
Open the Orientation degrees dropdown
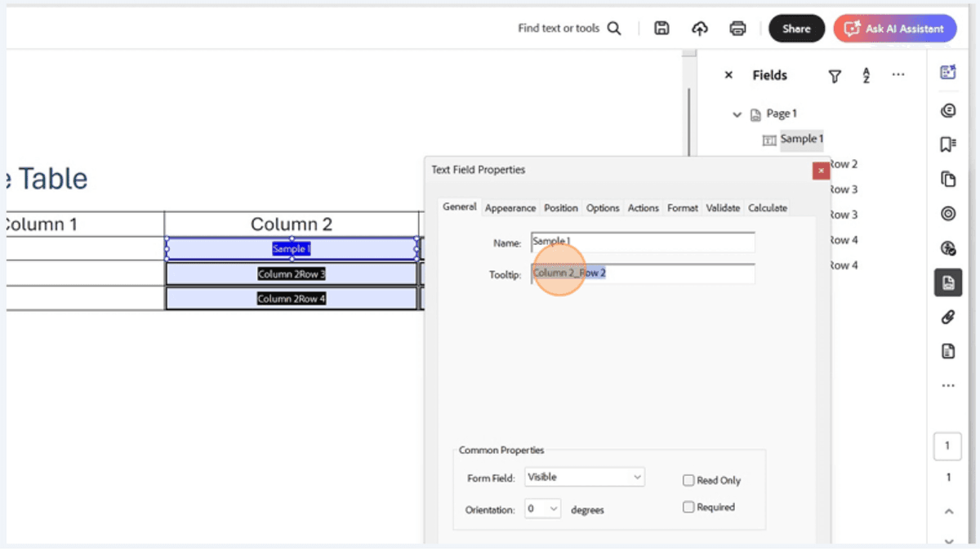(x=542, y=508)
